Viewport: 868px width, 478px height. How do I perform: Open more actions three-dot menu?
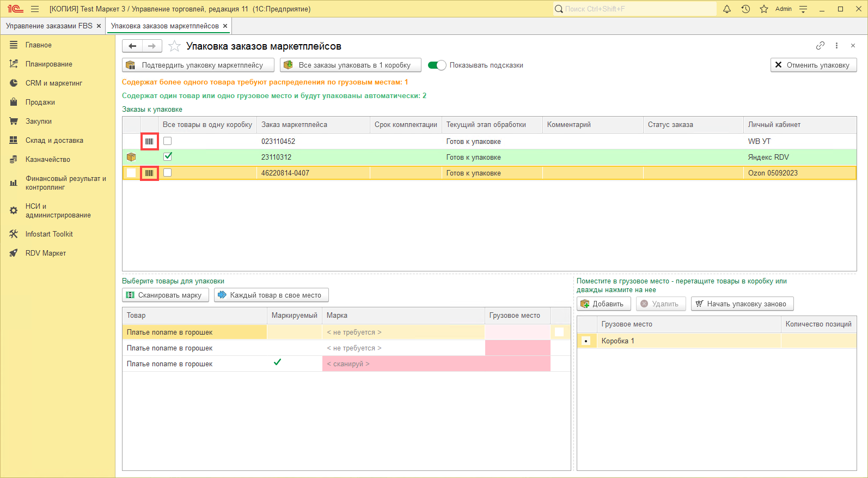[x=836, y=46]
